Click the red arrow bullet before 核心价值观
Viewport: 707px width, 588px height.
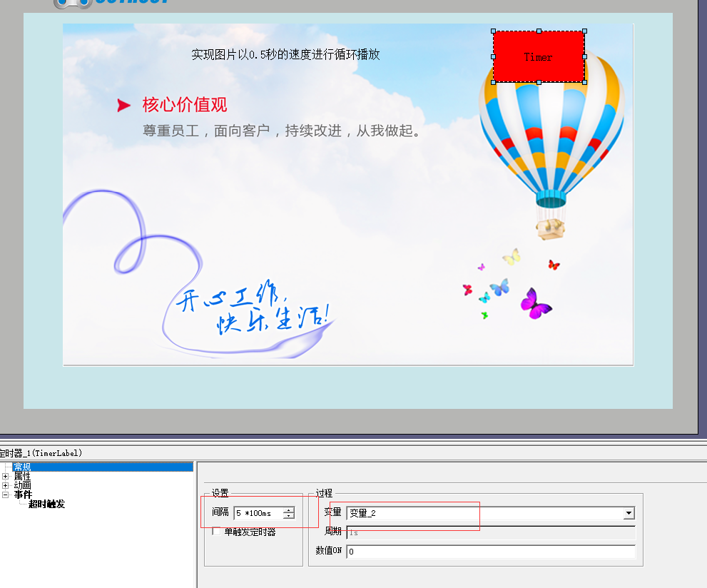123,106
